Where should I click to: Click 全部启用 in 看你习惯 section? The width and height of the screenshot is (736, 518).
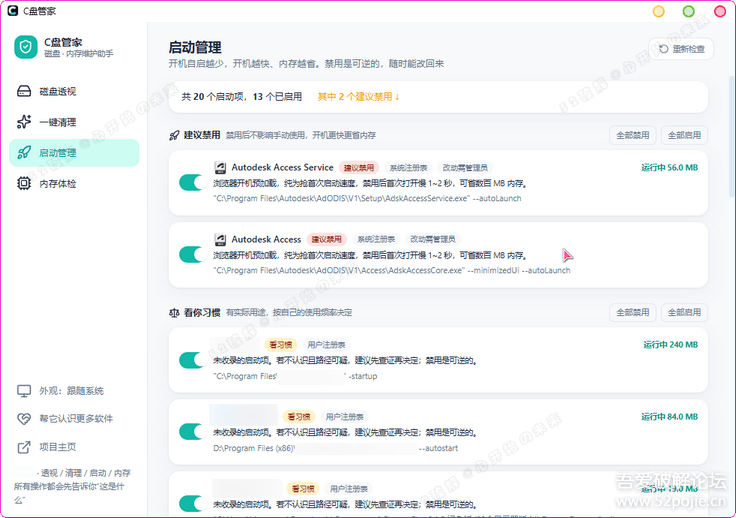[684, 312]
